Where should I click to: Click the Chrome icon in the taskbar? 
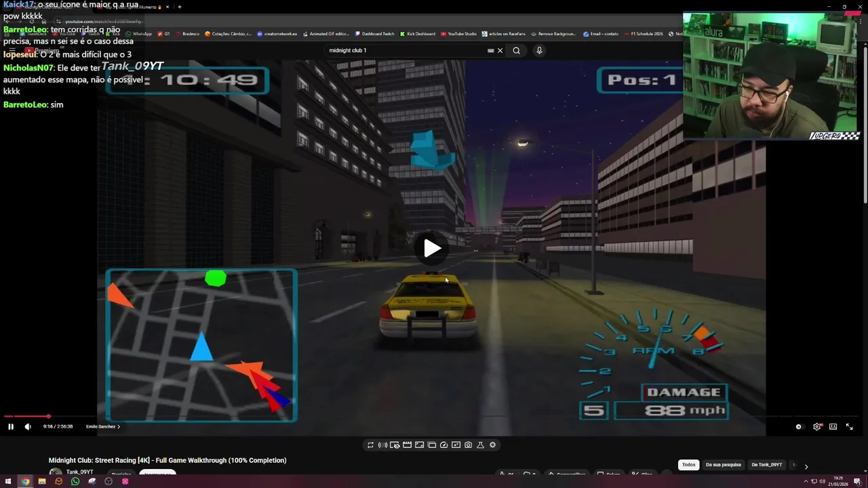click(x=25, y=481)
